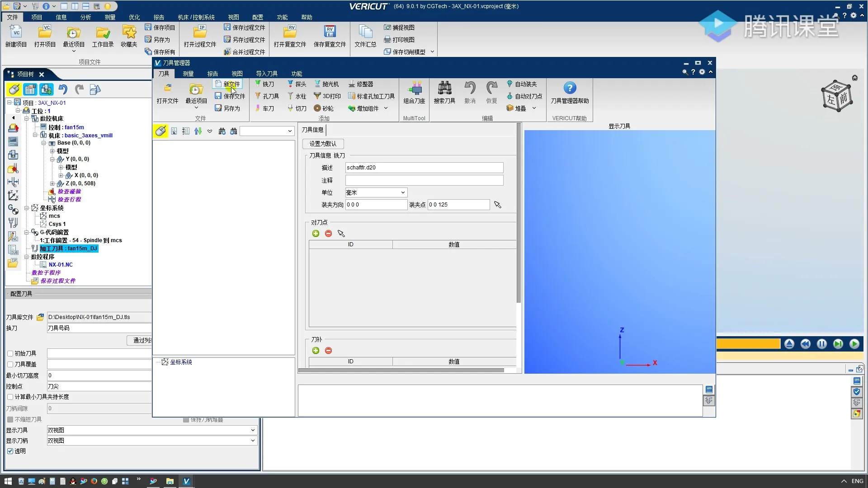
Task: Click green plus to add 对刀点
Action: click(316, 234)
